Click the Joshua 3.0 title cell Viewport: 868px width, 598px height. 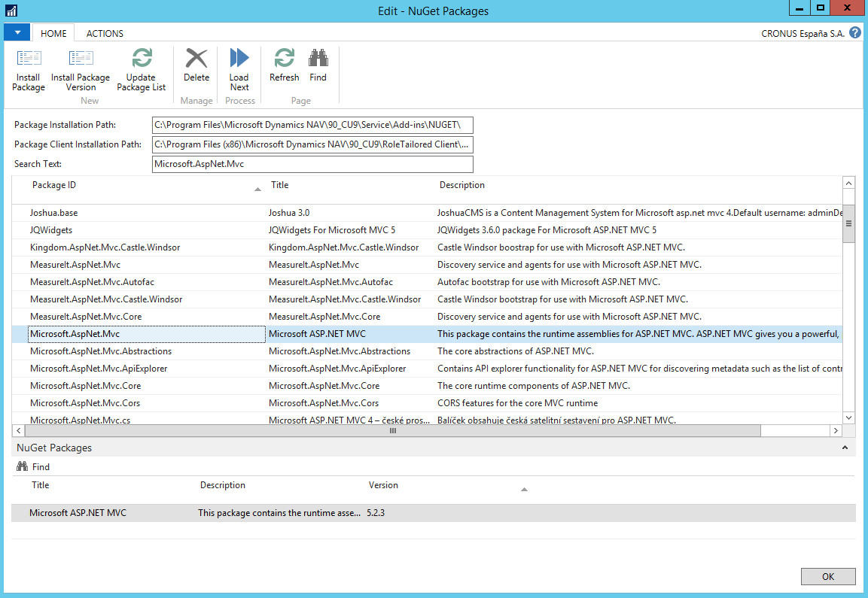pos(289,213)
